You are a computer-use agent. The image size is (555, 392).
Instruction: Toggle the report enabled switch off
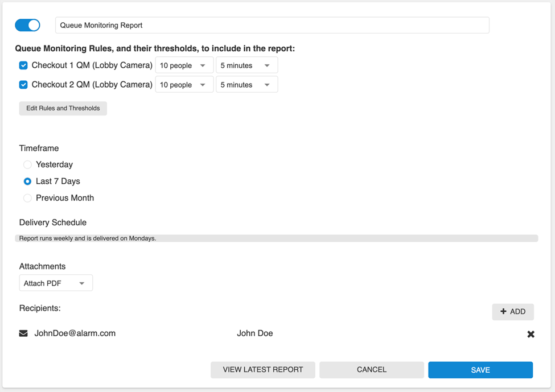pos(27,25)
